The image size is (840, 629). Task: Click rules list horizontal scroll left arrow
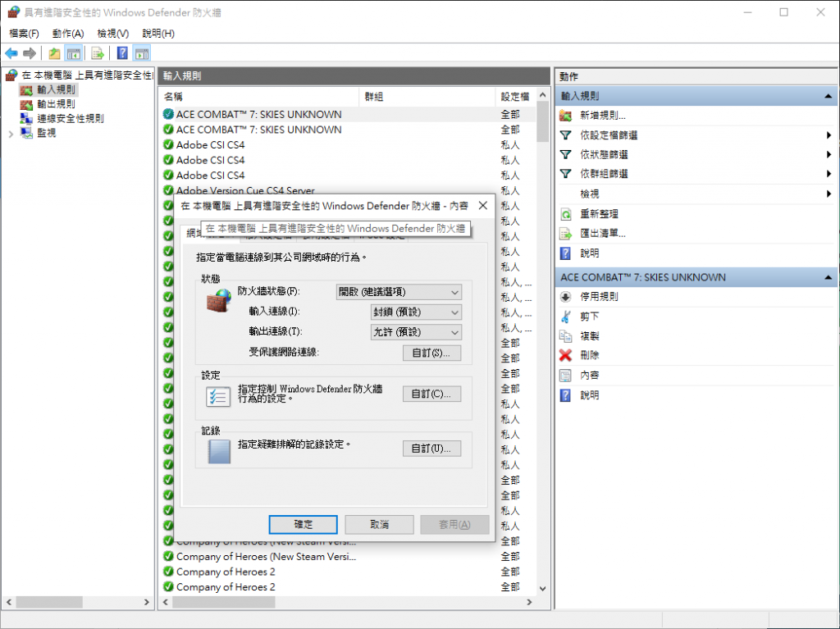[166, 602]
